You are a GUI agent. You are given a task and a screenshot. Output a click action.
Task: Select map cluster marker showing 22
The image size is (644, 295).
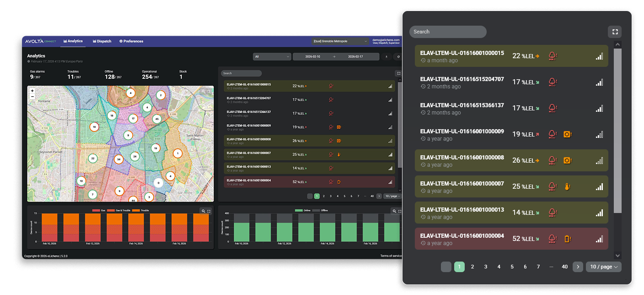[x=93, y=158]
